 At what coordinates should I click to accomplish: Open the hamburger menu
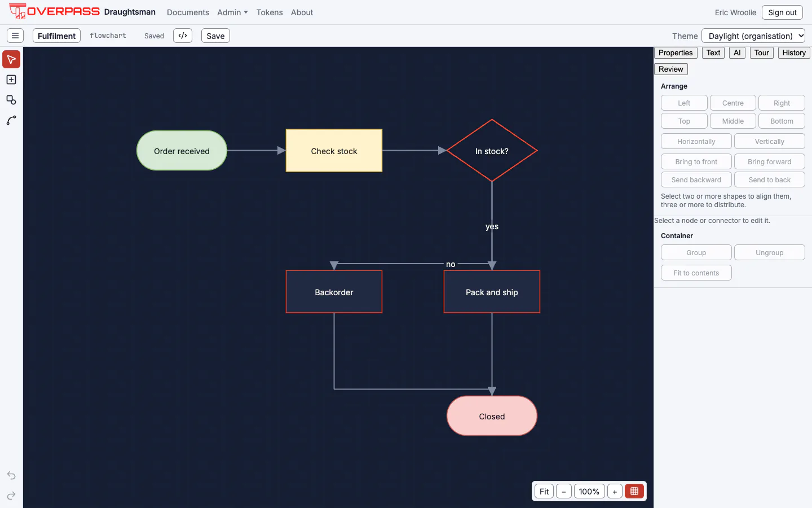coord(15,36)
